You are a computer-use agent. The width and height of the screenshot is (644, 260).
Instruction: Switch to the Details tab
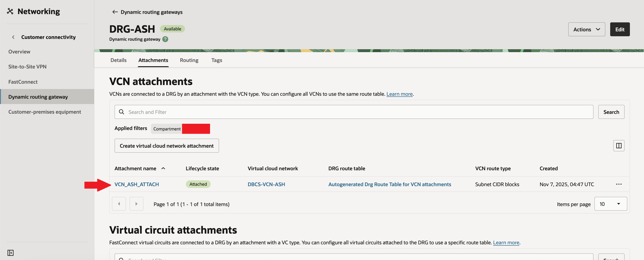[x=118, y=60]
